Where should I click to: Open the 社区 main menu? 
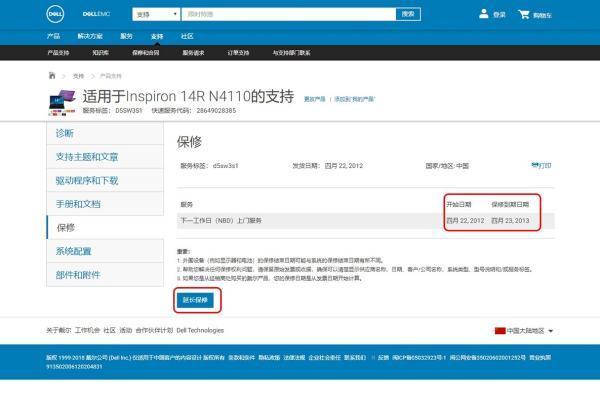click(187, 36)
